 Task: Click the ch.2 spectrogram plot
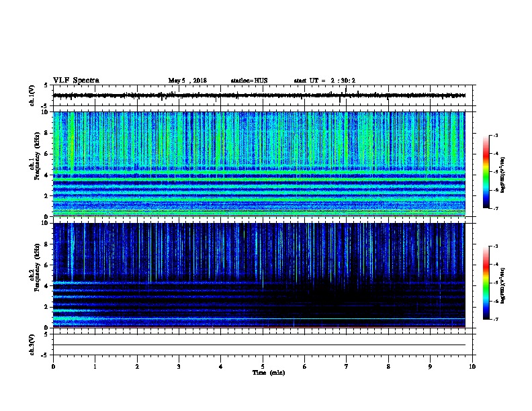tap(259, 275)
